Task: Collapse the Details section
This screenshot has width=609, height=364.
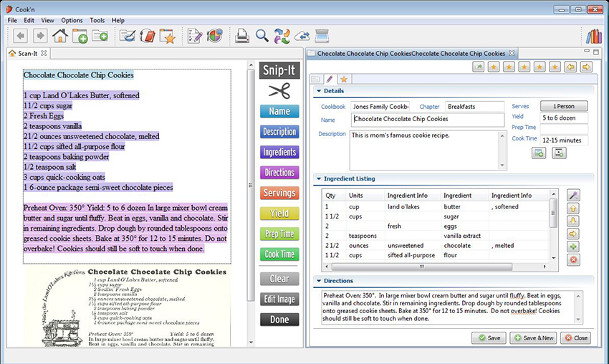Action: click(x=319, y=91)
